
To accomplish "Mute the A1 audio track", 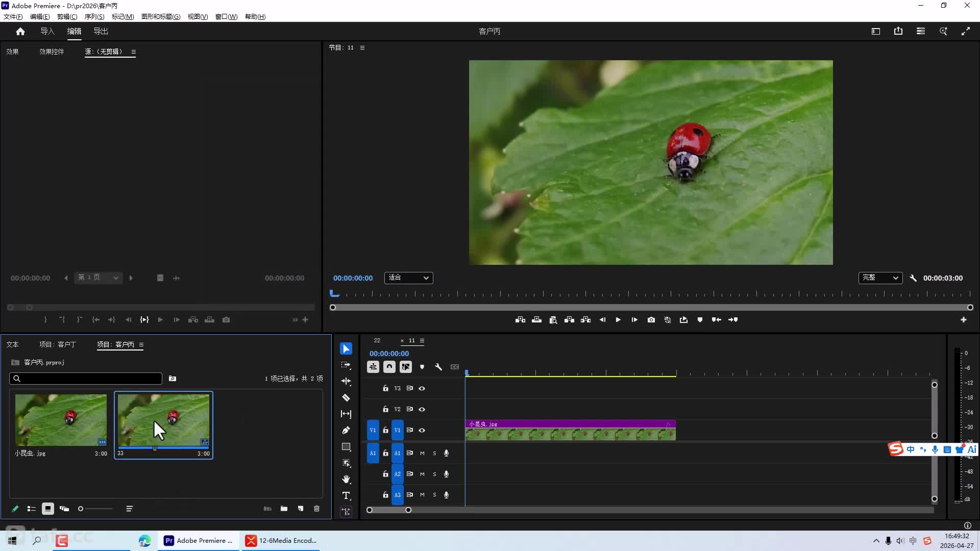I will (x=422, y=454).
